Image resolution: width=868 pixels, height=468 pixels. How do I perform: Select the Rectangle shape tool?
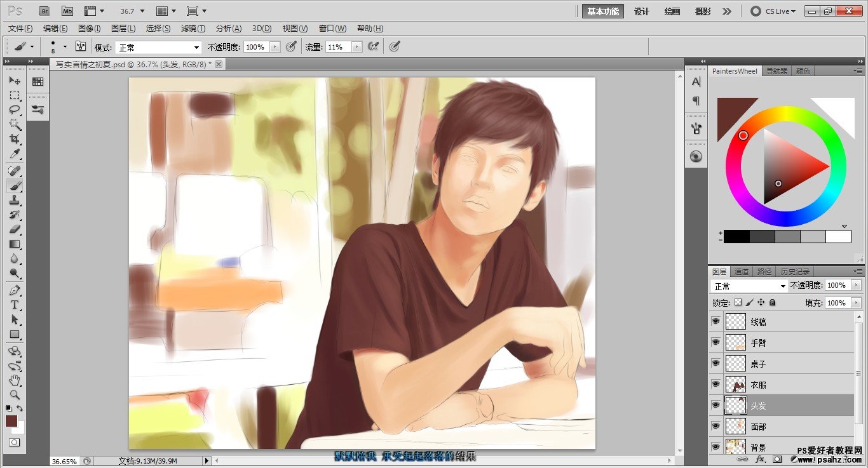click(x=15, y=334)
